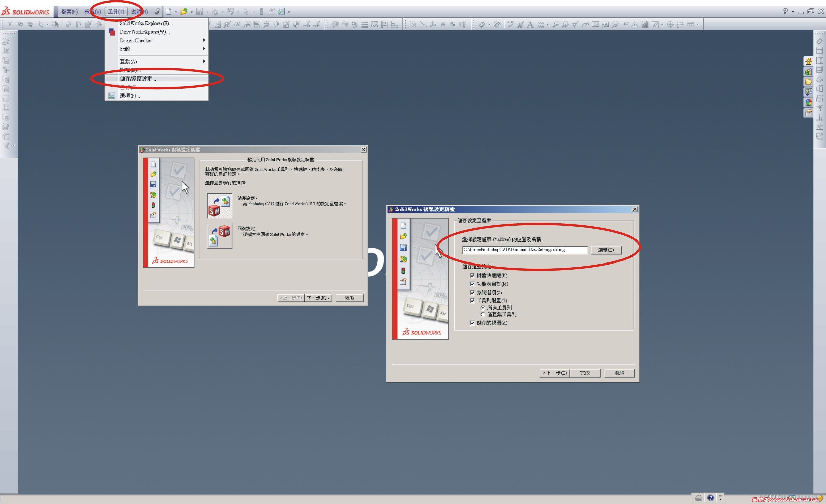Open the 工具(T) menu
The height and width of the screenshot is (504, 826).
coord(116,12)
